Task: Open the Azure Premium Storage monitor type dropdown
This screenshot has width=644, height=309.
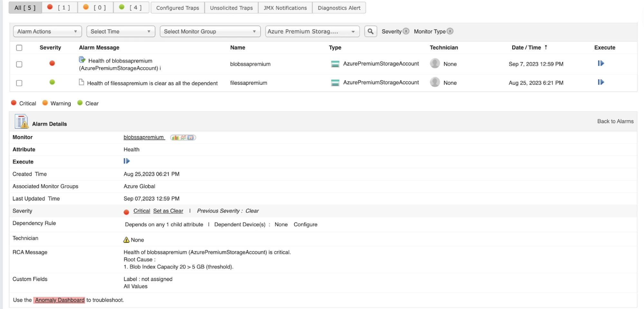Action: 312,31
